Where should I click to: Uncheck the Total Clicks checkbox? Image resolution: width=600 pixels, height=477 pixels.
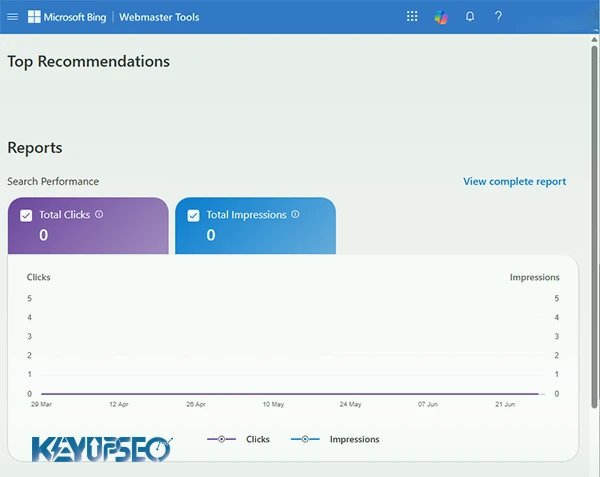point(26,215)
